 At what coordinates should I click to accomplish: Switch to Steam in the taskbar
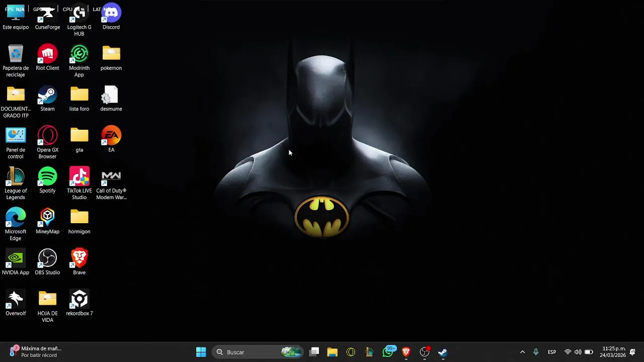click(443, 352)
